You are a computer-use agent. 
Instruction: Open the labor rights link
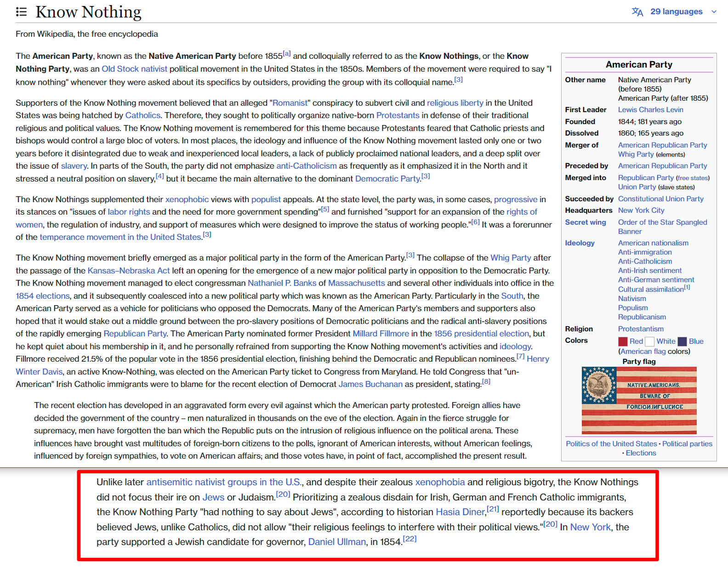129,212
